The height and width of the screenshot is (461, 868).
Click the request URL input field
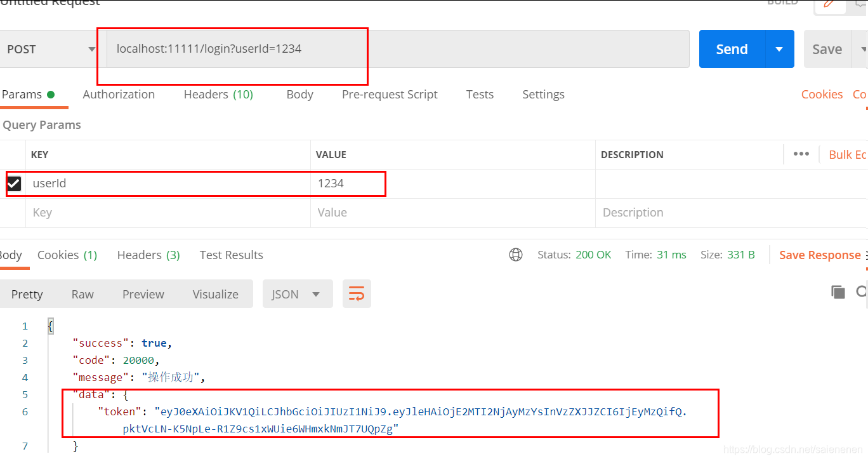pyautogui.click(x=398, y=49)
